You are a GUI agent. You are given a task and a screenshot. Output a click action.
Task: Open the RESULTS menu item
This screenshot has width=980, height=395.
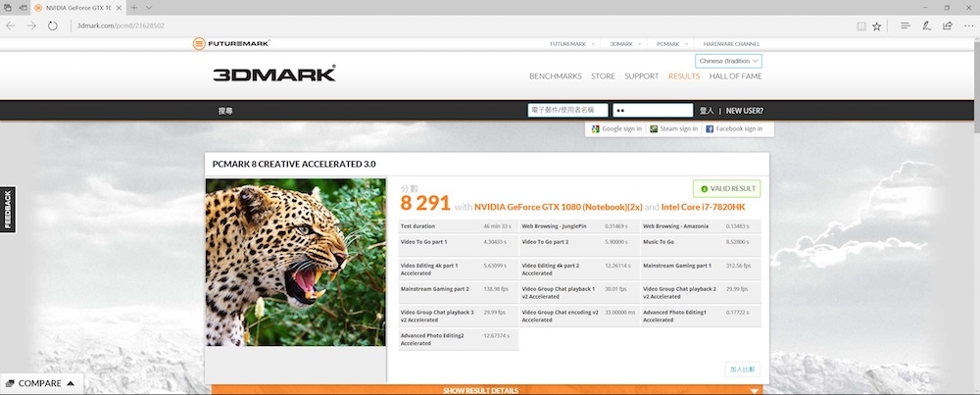tap(684, 76)
